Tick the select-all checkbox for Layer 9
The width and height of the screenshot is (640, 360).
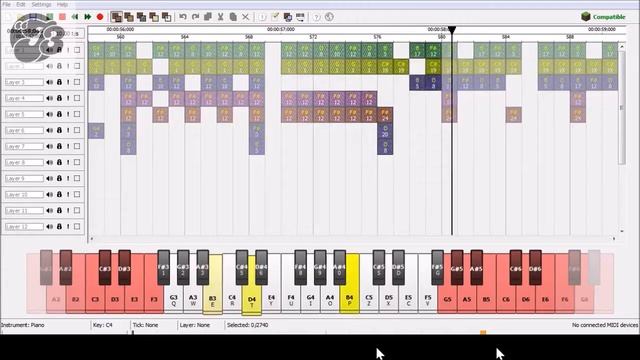(x=77, y=178)
